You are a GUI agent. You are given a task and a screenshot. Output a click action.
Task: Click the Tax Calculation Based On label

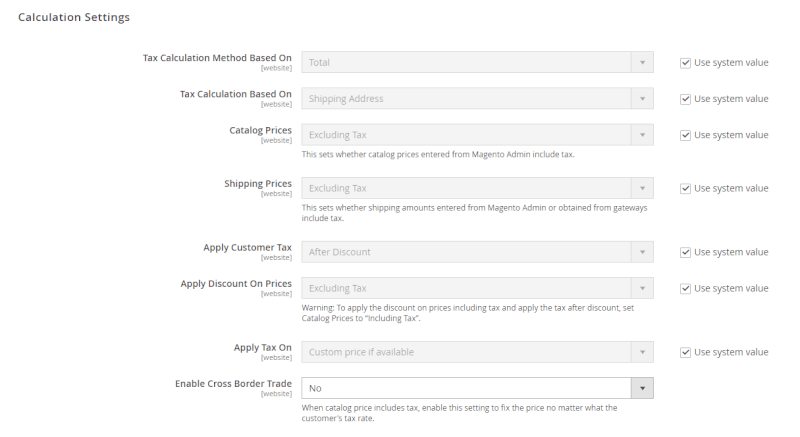point(236,94)
